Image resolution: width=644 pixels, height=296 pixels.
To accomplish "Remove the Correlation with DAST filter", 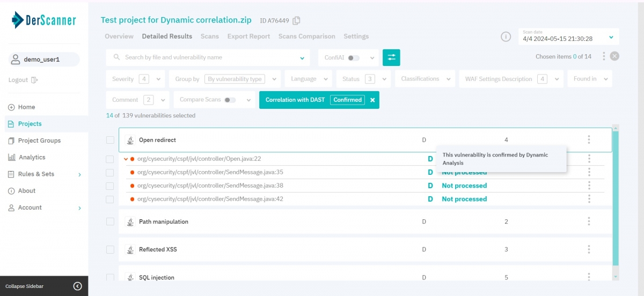I will [372, 100].
